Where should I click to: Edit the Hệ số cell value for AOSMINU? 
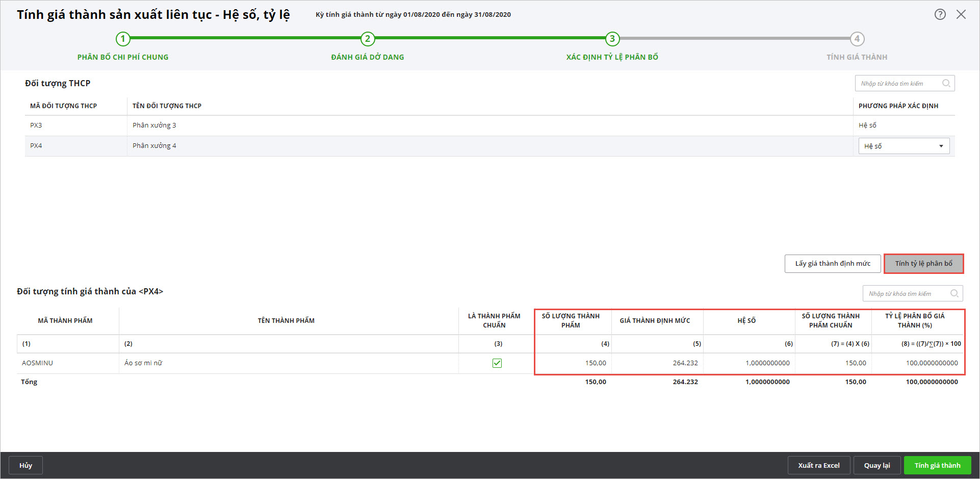point(749,363)
